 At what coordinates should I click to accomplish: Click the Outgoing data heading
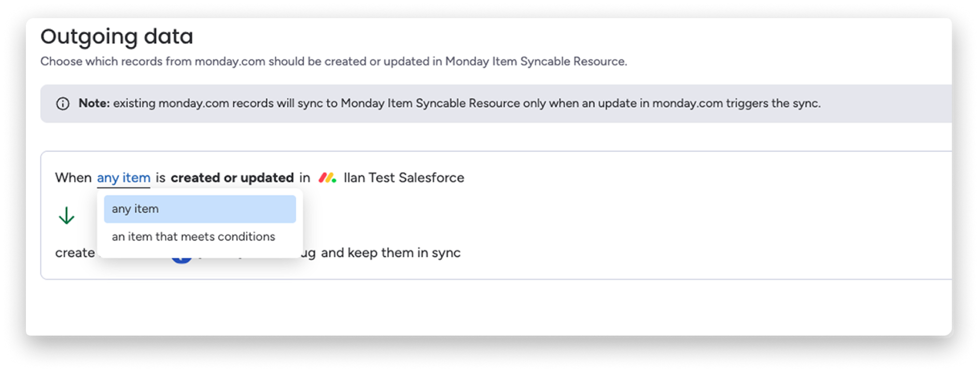point(117,36)
